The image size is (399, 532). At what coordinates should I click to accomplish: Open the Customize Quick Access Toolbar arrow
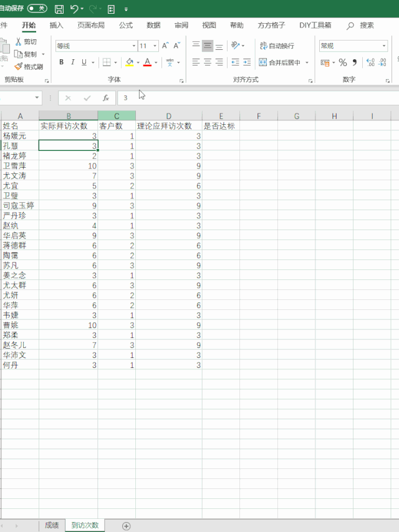click(126, 9)
